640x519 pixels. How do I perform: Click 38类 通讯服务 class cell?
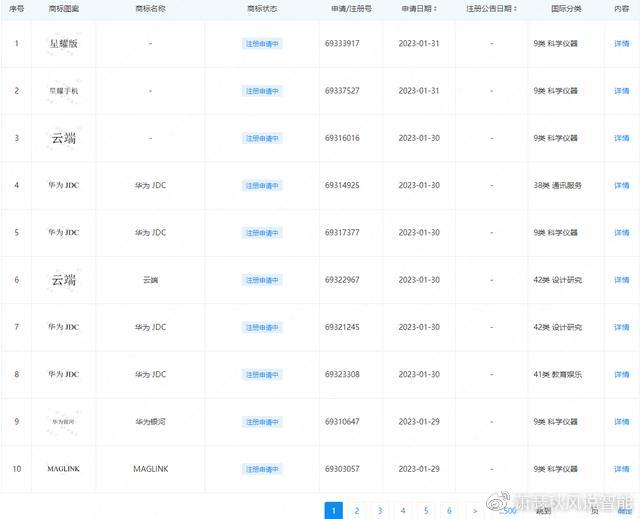click(558, 185)
